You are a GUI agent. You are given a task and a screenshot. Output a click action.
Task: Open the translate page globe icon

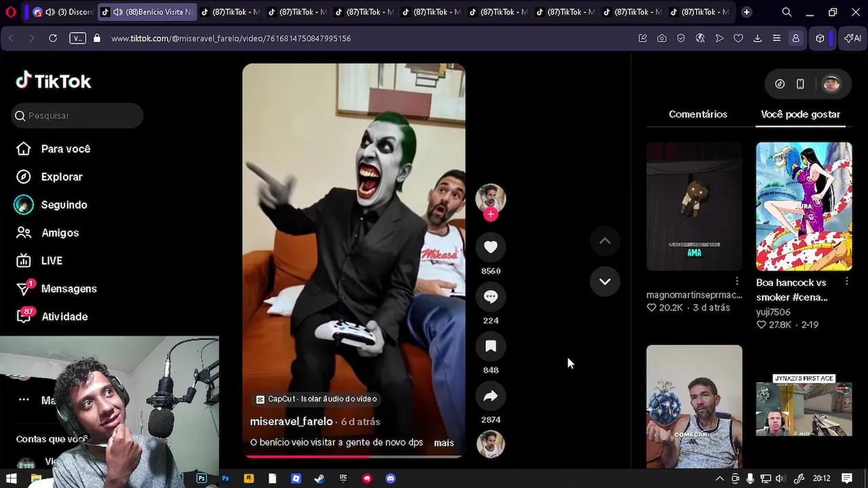701,39
